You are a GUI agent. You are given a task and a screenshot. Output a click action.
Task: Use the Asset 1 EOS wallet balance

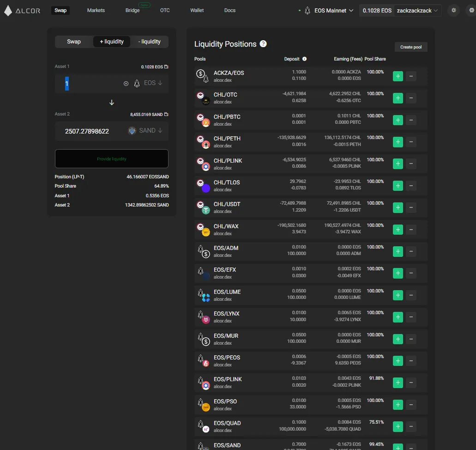pos(155,67)
